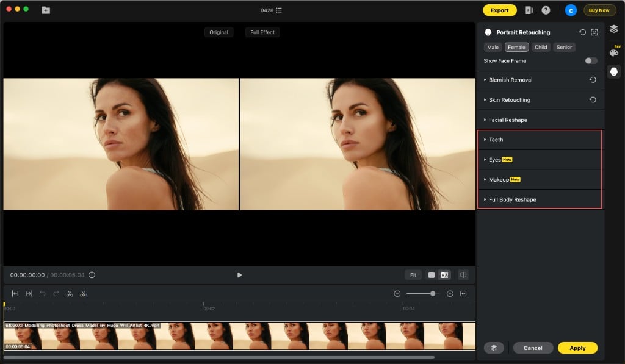The width and height of the screenshot is (625, 364).
Task: Select the Male portrait type
Action: coord(493,47)
